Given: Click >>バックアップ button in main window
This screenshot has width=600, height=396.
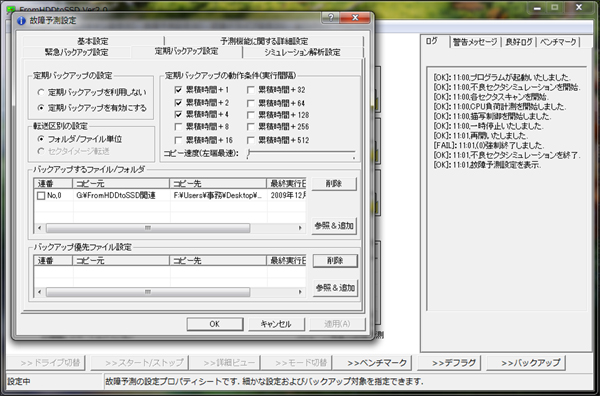Looking at the screenshot, I should pos(526,363).
